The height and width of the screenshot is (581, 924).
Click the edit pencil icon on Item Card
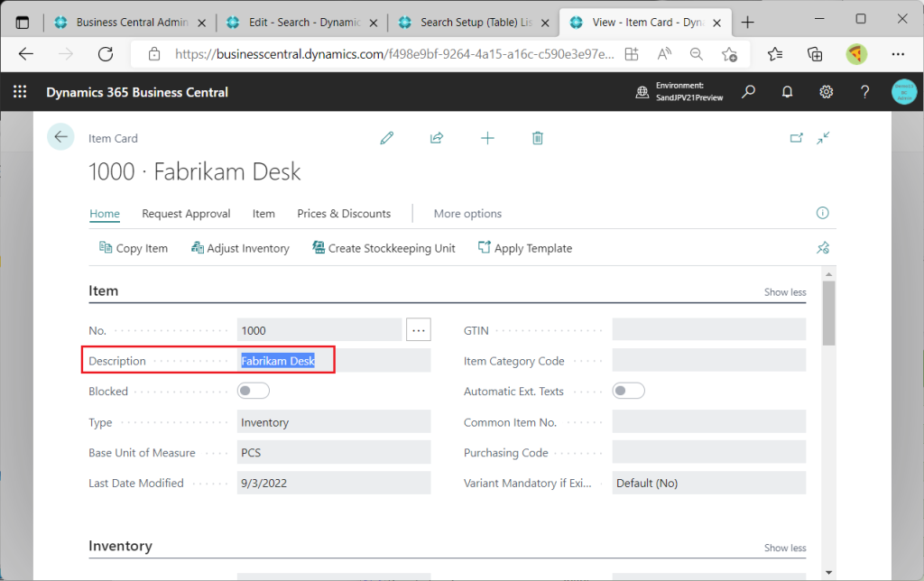386,138
